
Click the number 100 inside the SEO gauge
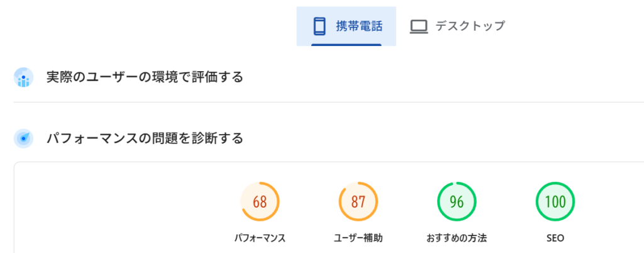click(x=555, y=202)
